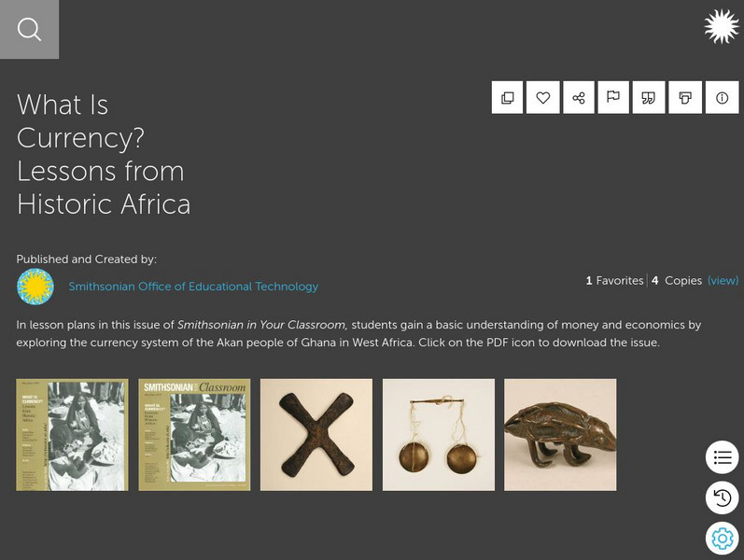This screenshot has width=744, height=560.
Task: Click the share icon
Action: (x=579, y=98)
